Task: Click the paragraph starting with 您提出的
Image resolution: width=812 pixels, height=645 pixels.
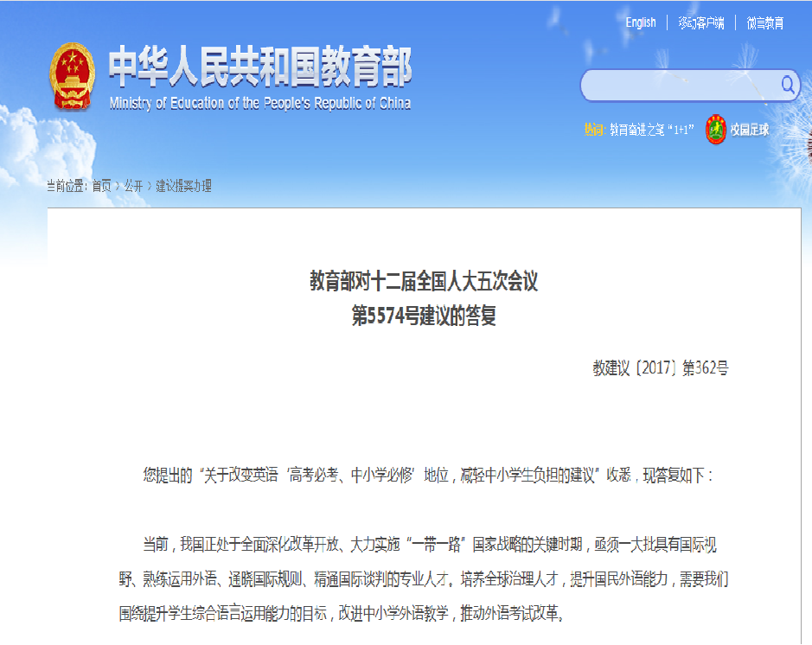Action: point(428,475)
